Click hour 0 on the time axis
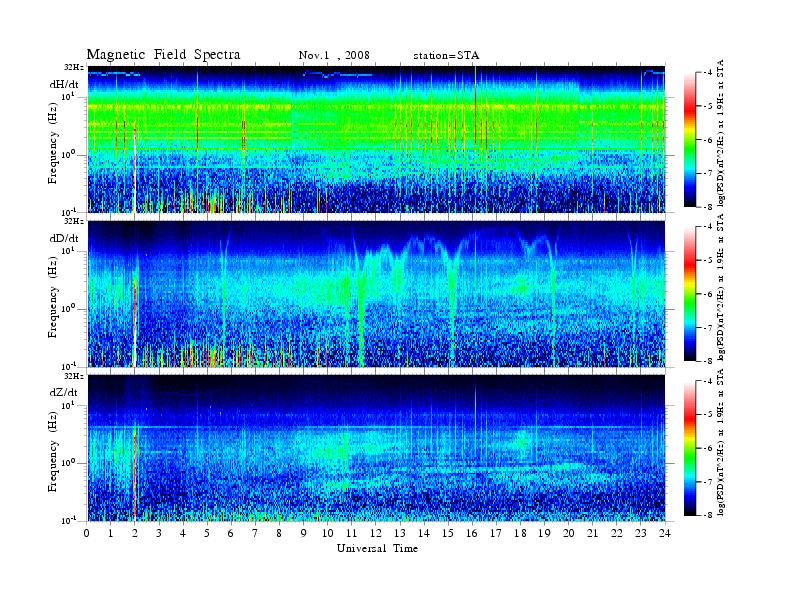The width and height of the screenshot is (792, 612). 87,533
